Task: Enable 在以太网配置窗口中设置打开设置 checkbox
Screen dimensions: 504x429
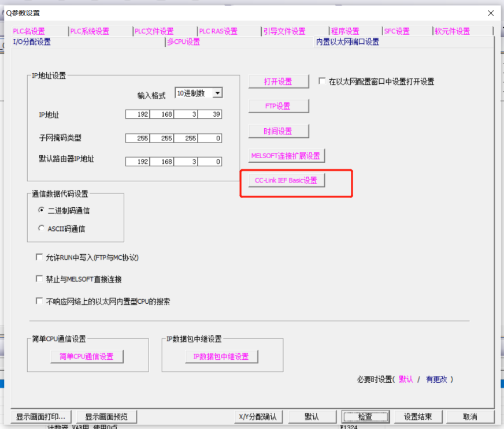Action: [322, 81]
